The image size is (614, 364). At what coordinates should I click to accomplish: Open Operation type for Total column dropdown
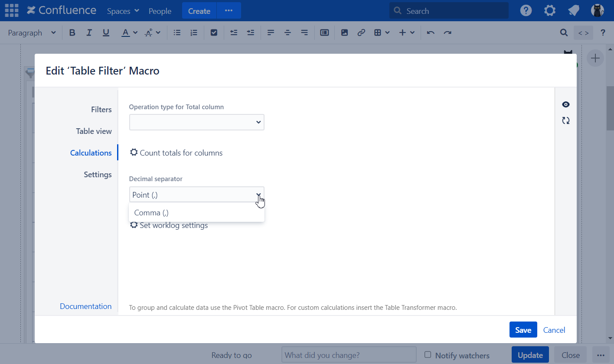click(x=196, y=122)
